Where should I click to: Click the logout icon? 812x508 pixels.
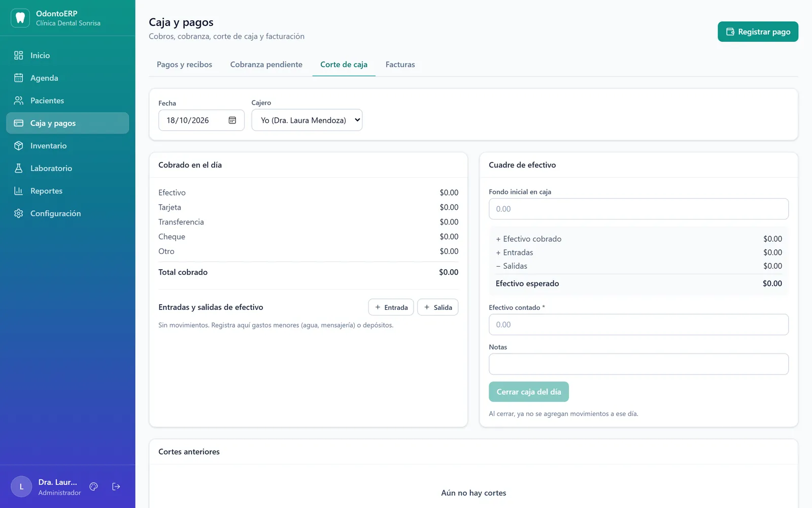point(116,487)
